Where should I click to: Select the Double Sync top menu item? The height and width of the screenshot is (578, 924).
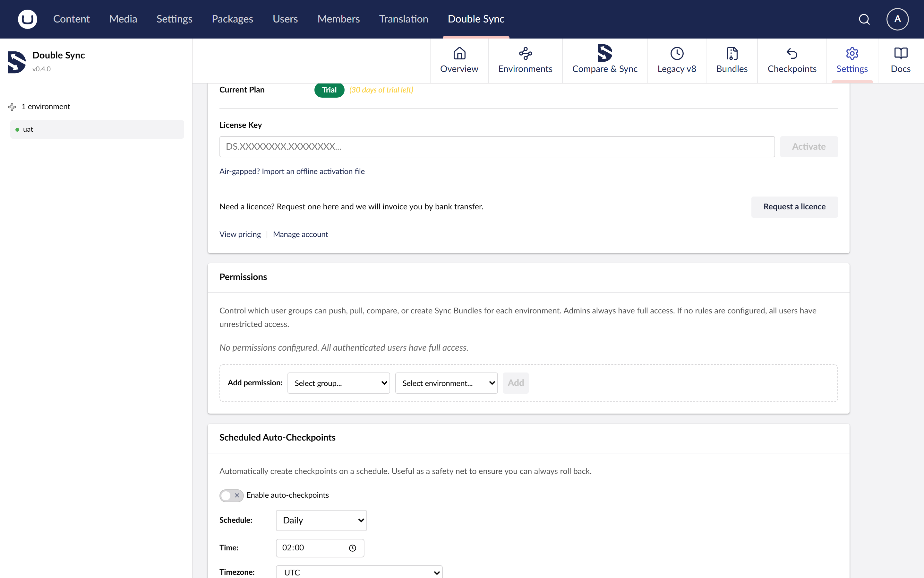(476, 19)
